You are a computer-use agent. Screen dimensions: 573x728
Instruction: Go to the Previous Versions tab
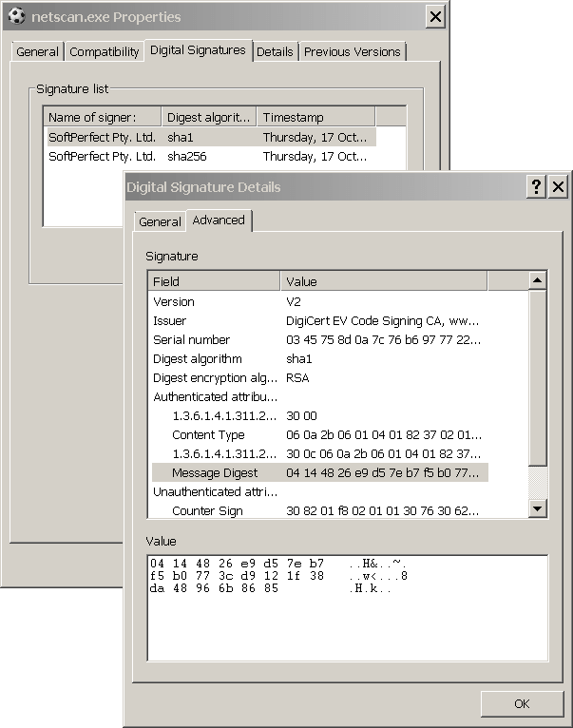[352, 51]
